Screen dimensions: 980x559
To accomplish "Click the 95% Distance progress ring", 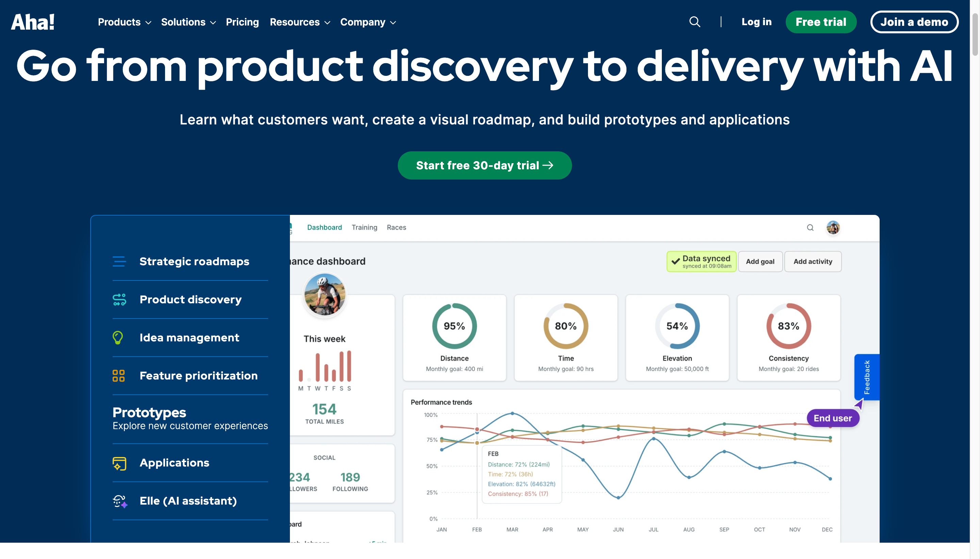I will coord(454,326).
